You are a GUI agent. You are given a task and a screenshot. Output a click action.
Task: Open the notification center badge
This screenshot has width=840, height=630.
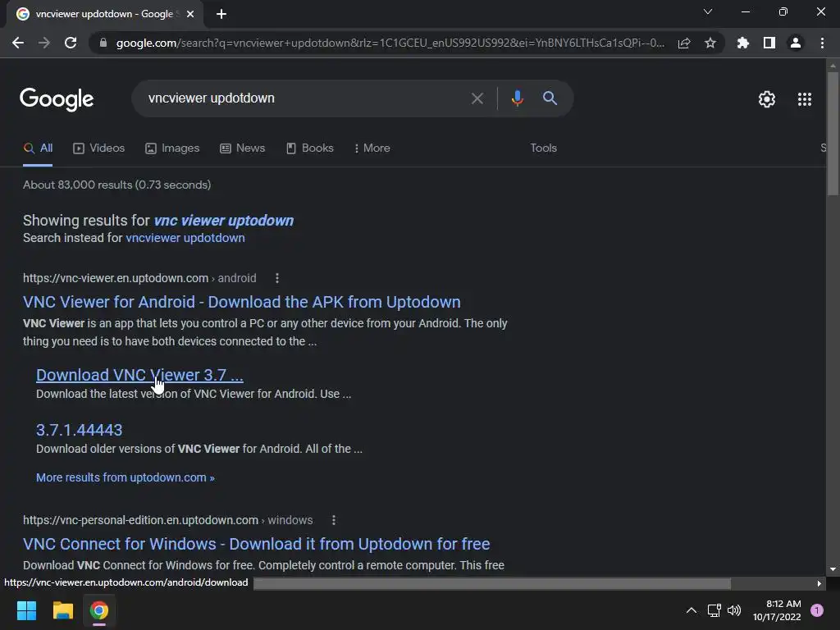point(817,610)
